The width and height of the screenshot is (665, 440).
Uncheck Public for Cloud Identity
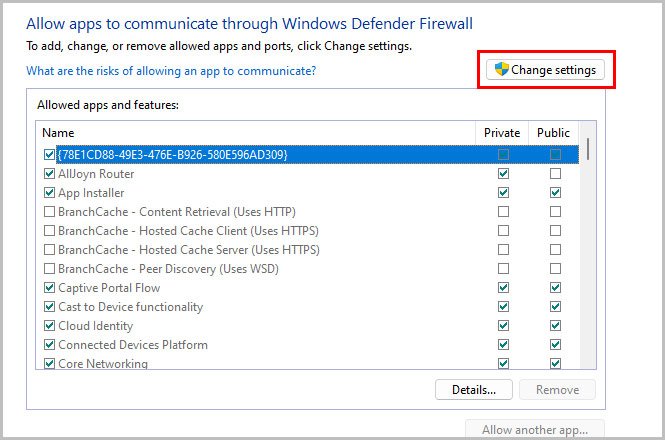(555, 325)
